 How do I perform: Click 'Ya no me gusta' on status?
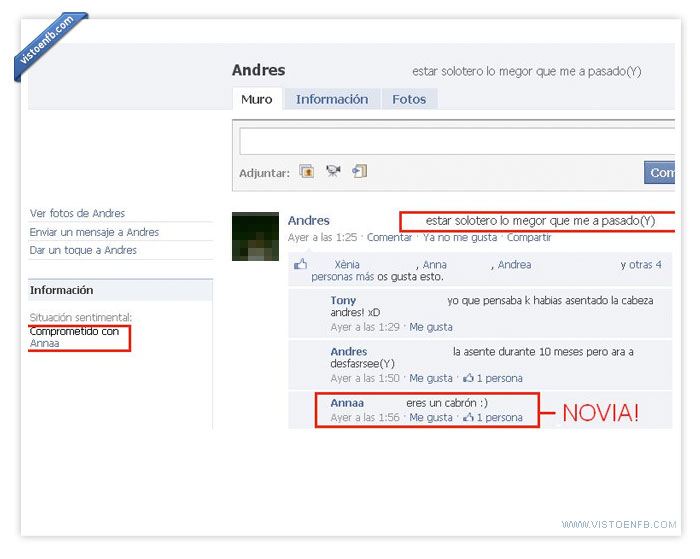point(459,237)
